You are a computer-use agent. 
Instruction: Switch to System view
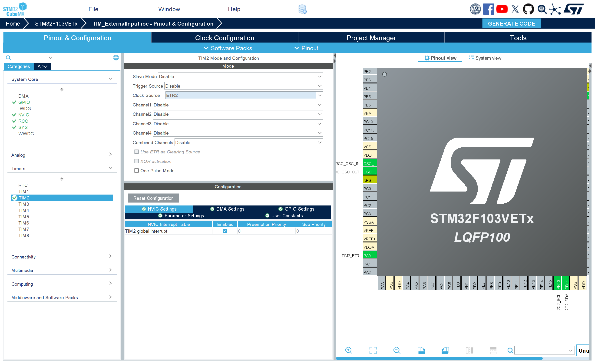coord(485,58)
